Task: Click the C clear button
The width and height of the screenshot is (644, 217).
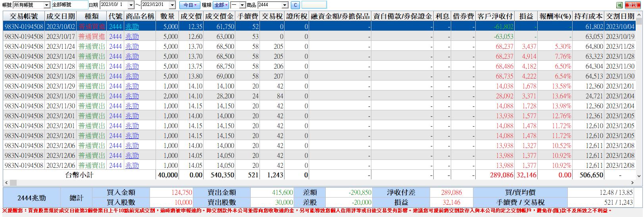Action: pyautogui.click(x=295, y=5)
